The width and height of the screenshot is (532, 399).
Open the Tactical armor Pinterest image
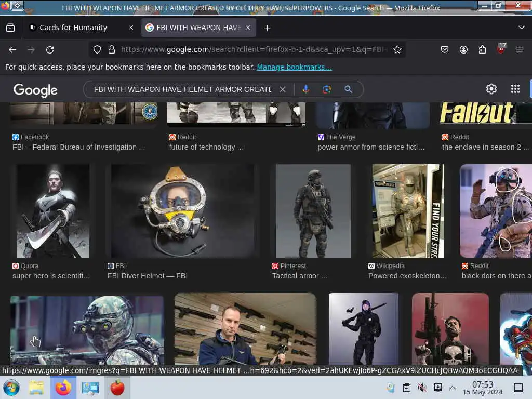[x=313, y=211]
